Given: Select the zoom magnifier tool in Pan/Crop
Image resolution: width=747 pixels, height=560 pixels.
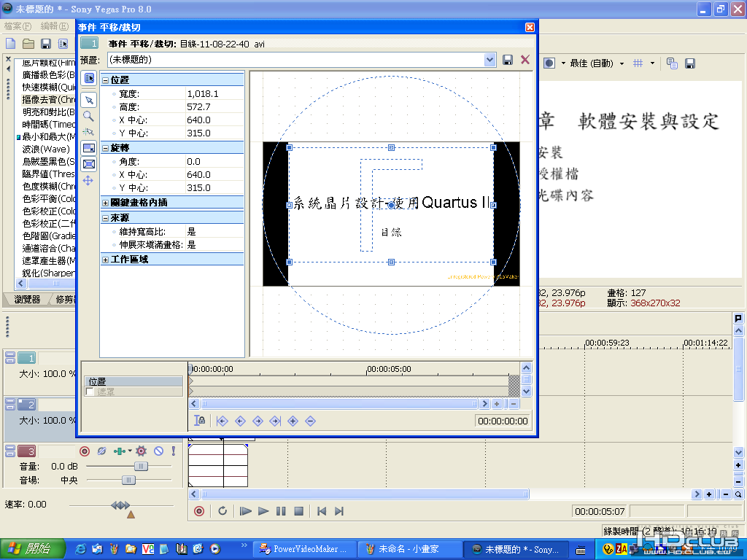Looking at the screenshot, I should coord(88,116).
